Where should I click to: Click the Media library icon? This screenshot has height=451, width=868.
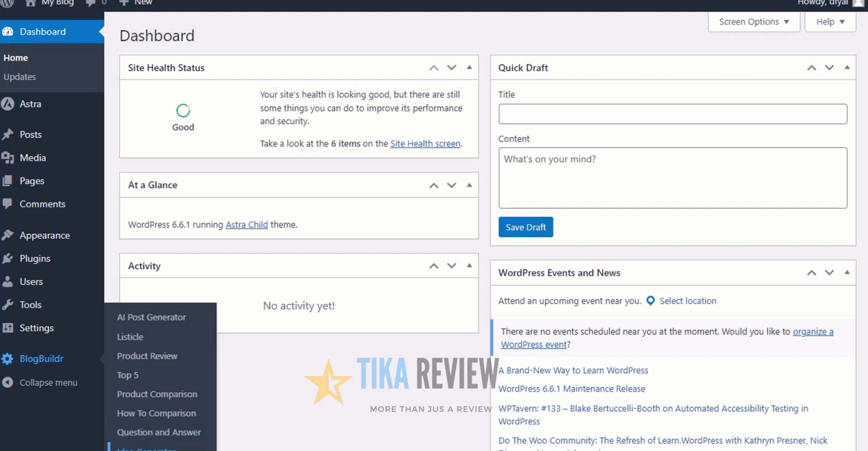coord(8,158)
